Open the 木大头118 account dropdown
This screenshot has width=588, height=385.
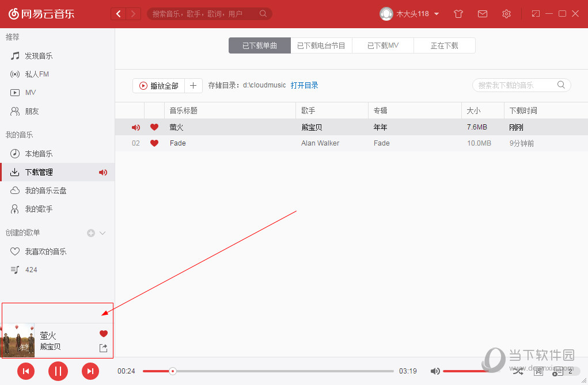(x=409, y=13)
